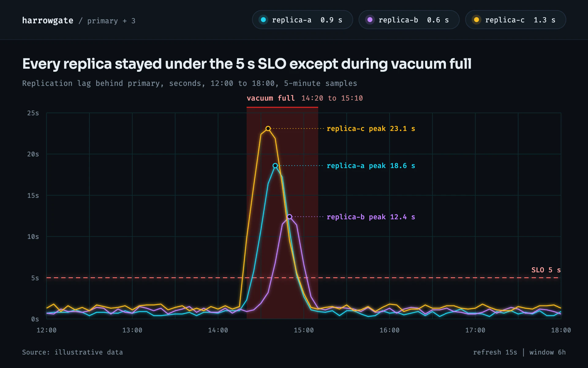This screenshot has width=588, height=368.
Task: Toggle the replica-c 1.3 s legend pill
Action: (515, 20)
